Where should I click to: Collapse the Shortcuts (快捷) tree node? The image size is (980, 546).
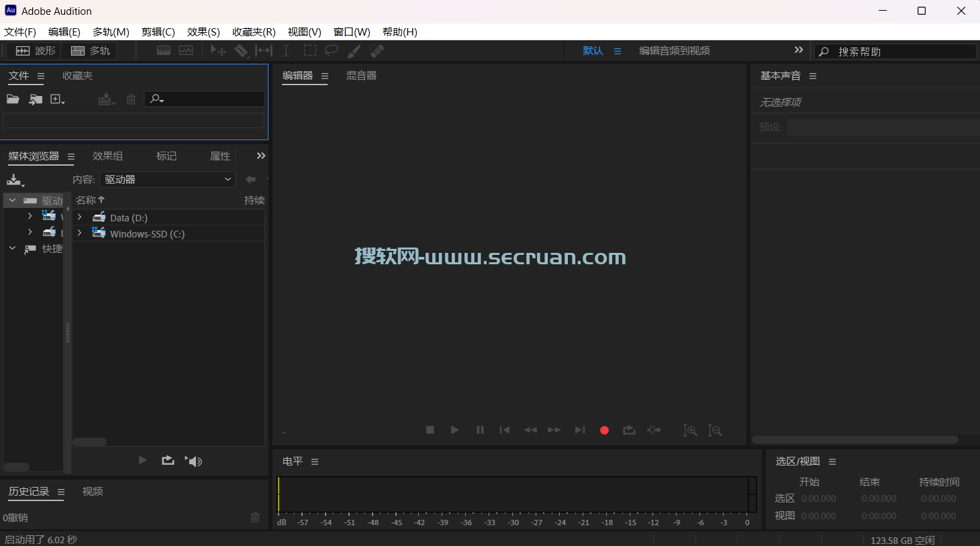tap(12, 248)
